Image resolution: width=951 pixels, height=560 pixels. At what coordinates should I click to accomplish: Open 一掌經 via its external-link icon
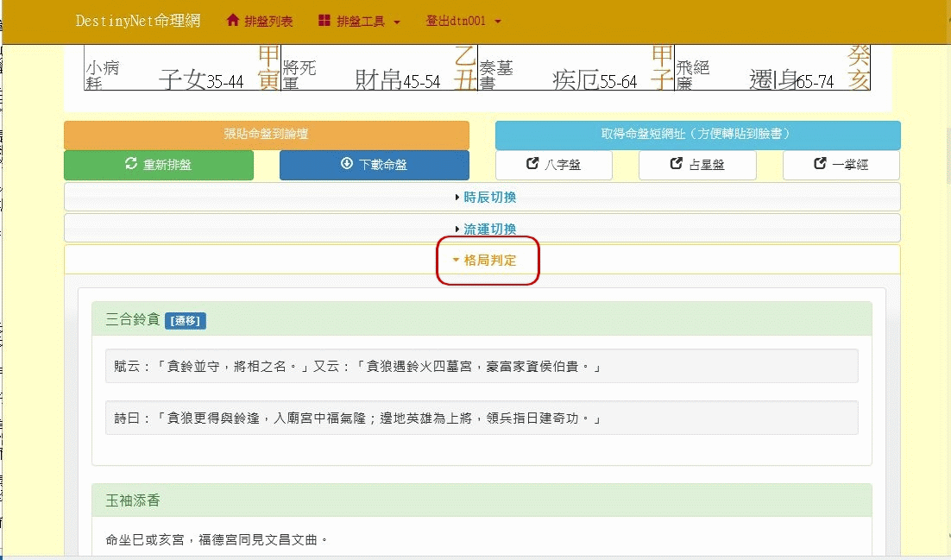point(820,165)
